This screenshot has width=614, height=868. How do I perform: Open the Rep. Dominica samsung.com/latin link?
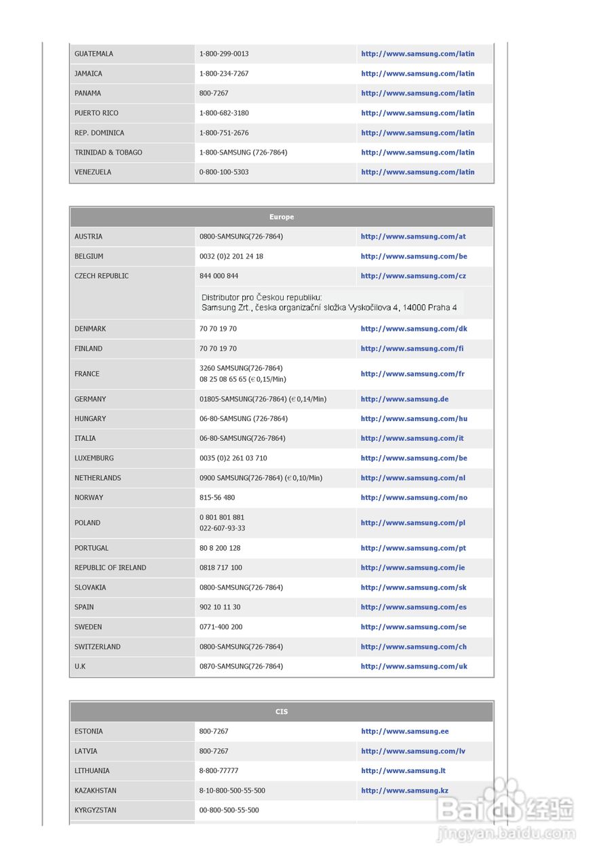point(418,133)
